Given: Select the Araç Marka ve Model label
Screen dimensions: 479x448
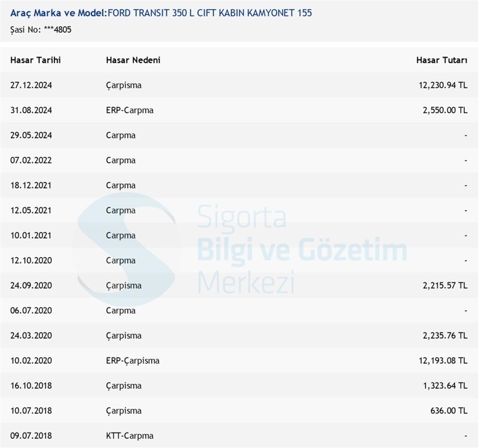Looking at the screenshot, I should point(59,13).
